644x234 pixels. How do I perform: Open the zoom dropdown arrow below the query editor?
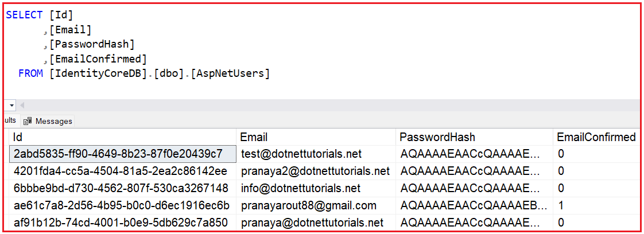point(12,106)
